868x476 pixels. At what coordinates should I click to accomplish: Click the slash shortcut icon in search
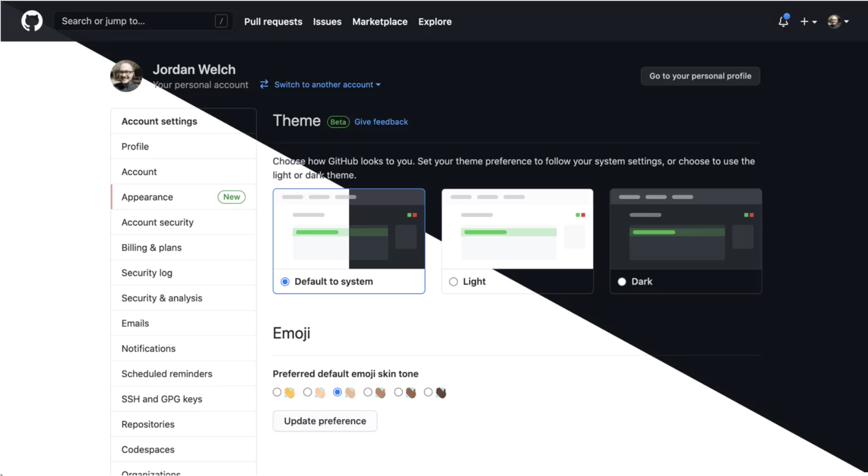tap(221, 21)
